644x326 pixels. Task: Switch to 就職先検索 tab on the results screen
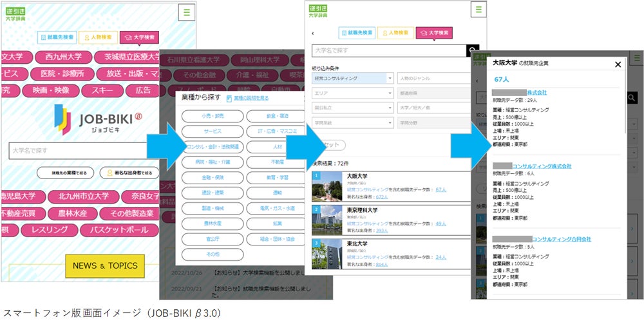[x=357, y=33]
